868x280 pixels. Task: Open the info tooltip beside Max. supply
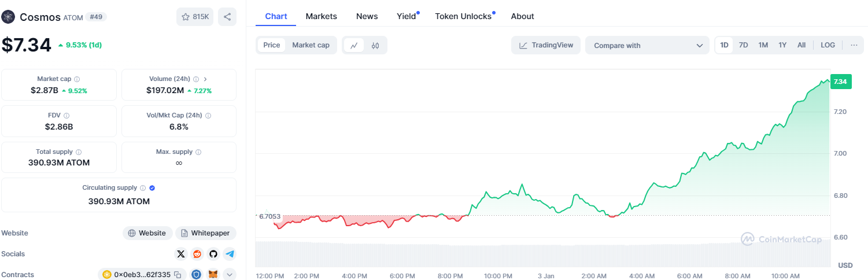198,152
